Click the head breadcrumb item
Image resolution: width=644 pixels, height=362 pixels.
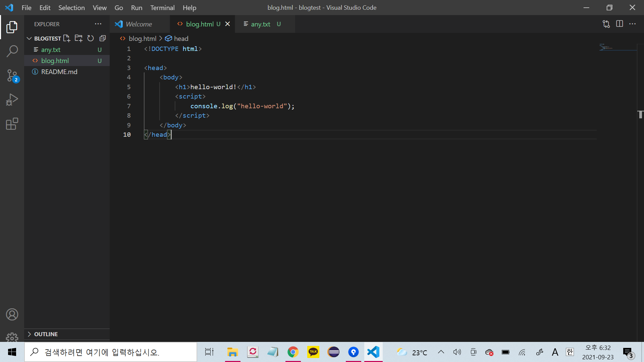click(x=181, y=39)
